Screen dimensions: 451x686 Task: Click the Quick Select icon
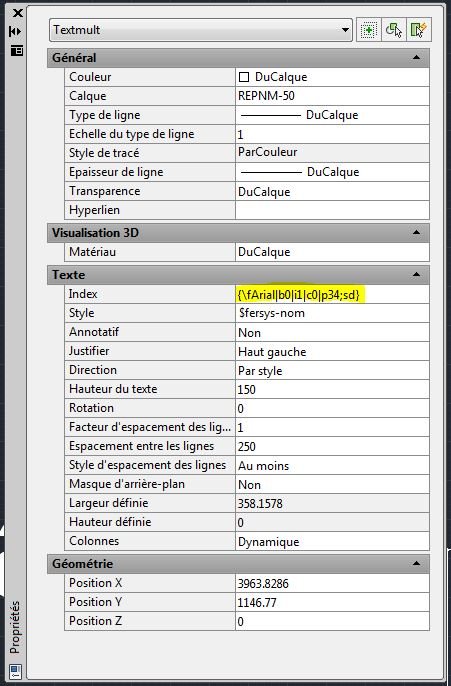click(x=419, y=30)
